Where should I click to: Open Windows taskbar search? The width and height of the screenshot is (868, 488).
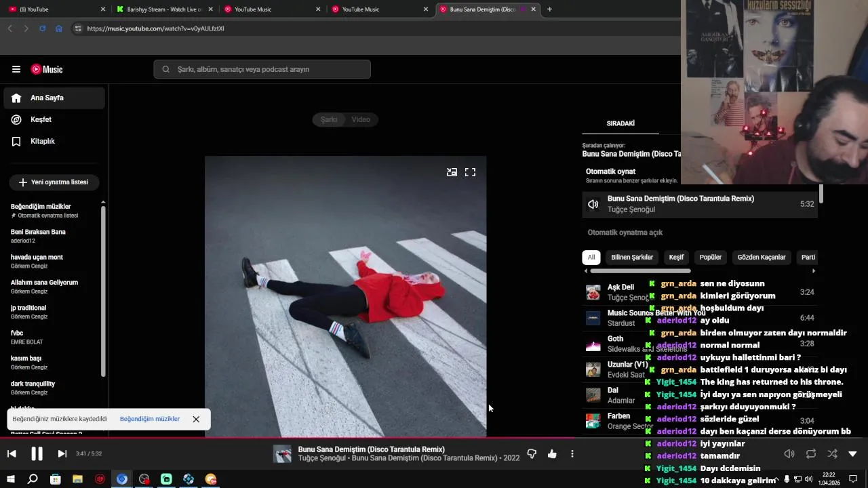tap(33, 479)
